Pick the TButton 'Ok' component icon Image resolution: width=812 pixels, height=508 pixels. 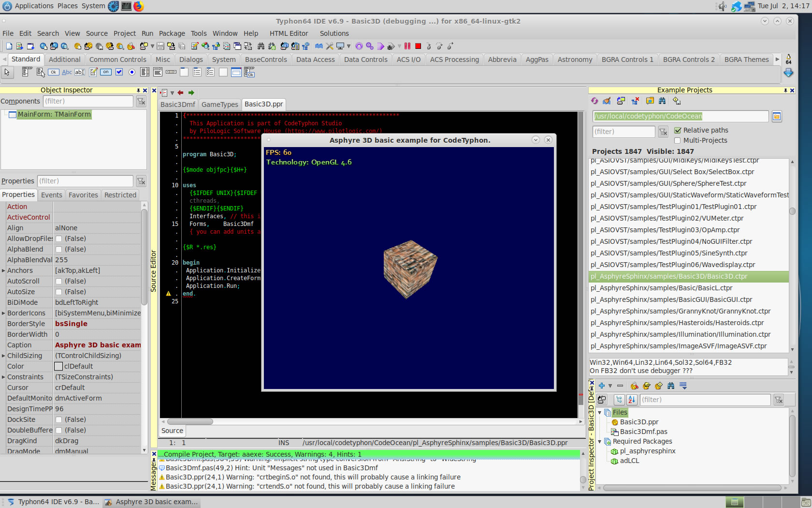[x=54, y=72]
